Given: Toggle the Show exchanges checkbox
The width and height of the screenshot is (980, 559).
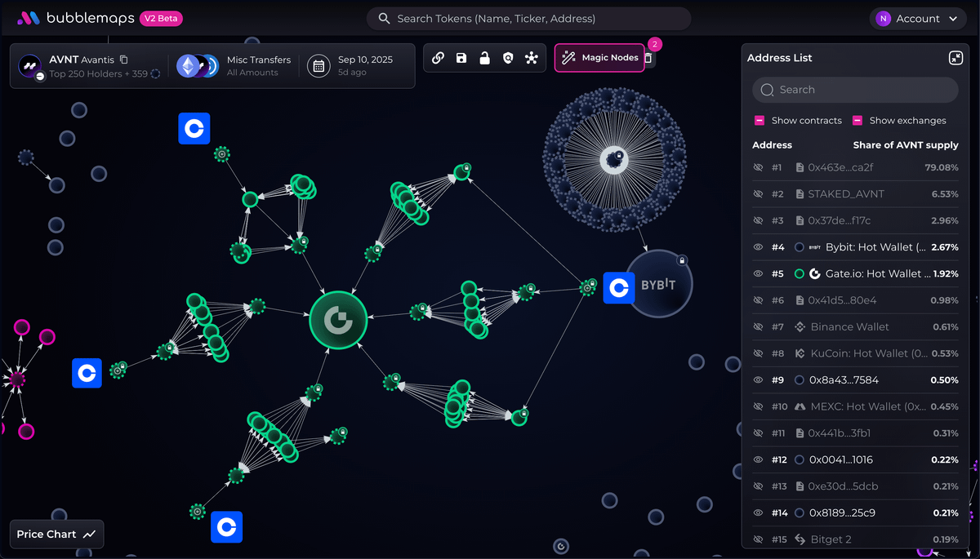Looking at the screenshot, I should pyautogui.click(x=857, y=121).
